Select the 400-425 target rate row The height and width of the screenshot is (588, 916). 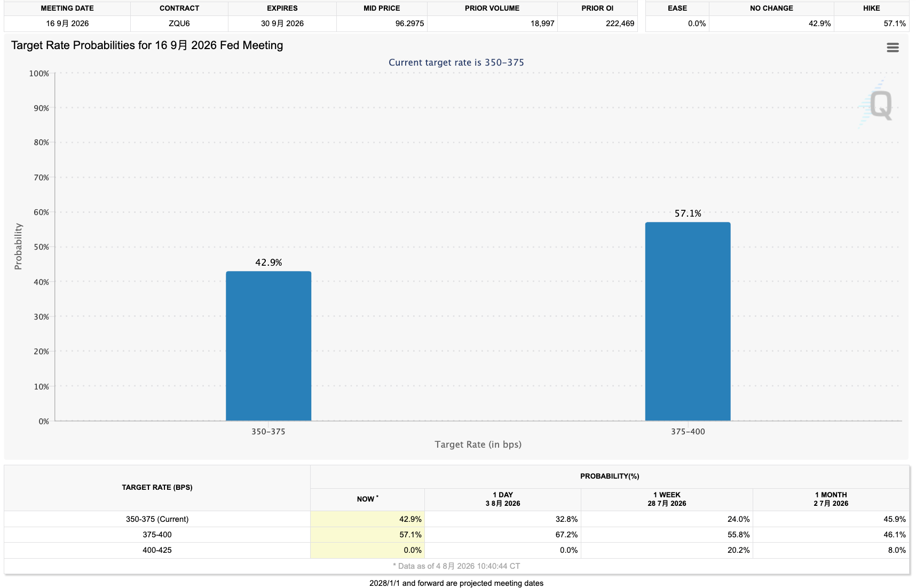[x=456, y=550]
